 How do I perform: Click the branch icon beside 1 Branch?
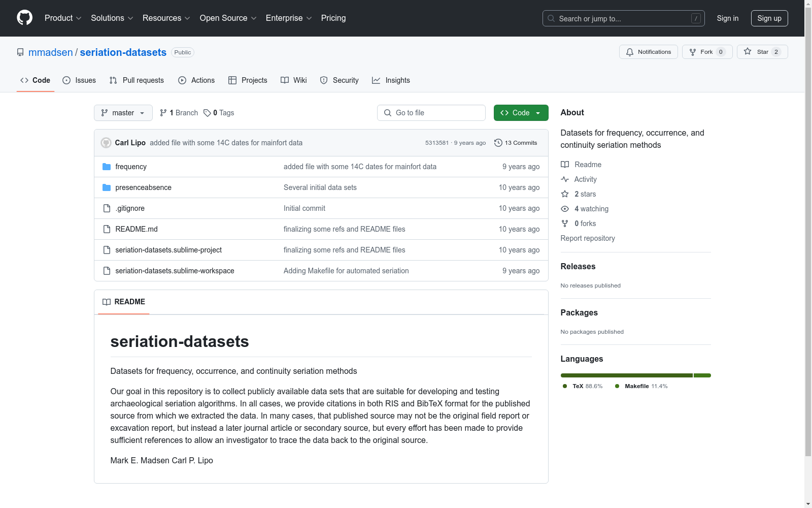[163, 113]
